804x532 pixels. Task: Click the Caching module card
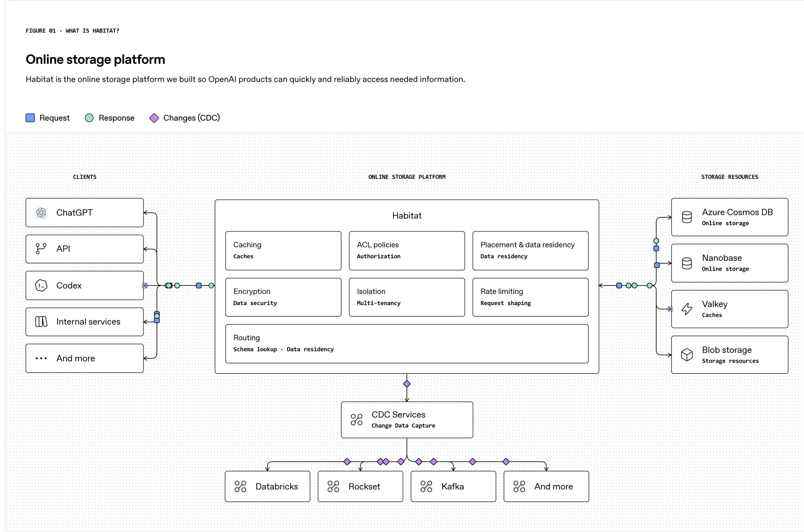coord(283,251)
